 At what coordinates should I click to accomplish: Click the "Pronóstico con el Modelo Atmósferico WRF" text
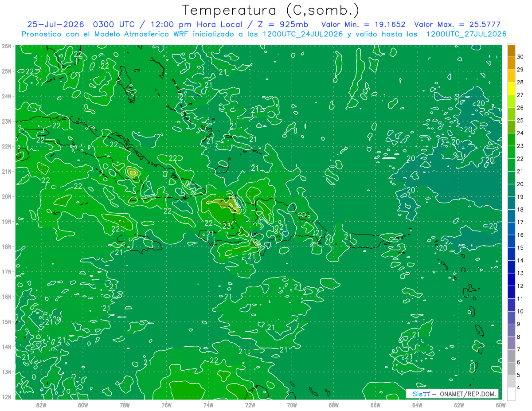[106, 34]
